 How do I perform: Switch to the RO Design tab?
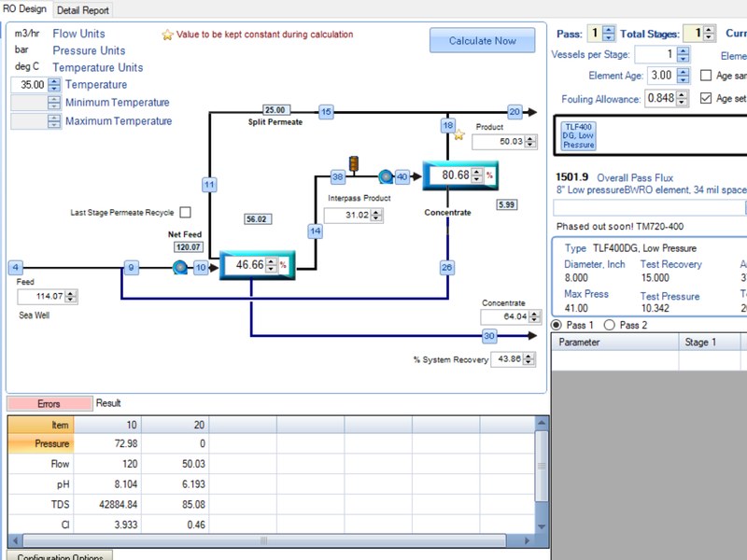25,8
